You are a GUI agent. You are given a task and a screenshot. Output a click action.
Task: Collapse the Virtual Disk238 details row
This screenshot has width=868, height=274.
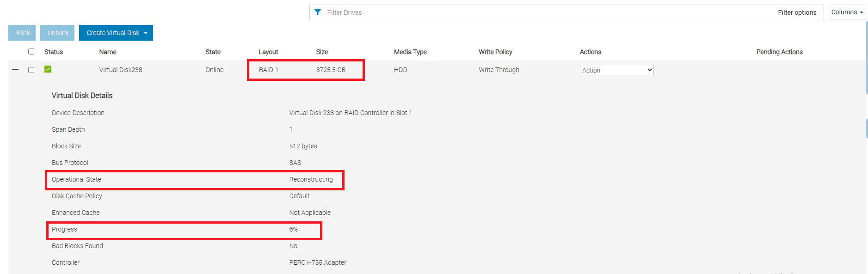(x=15, y=70)
